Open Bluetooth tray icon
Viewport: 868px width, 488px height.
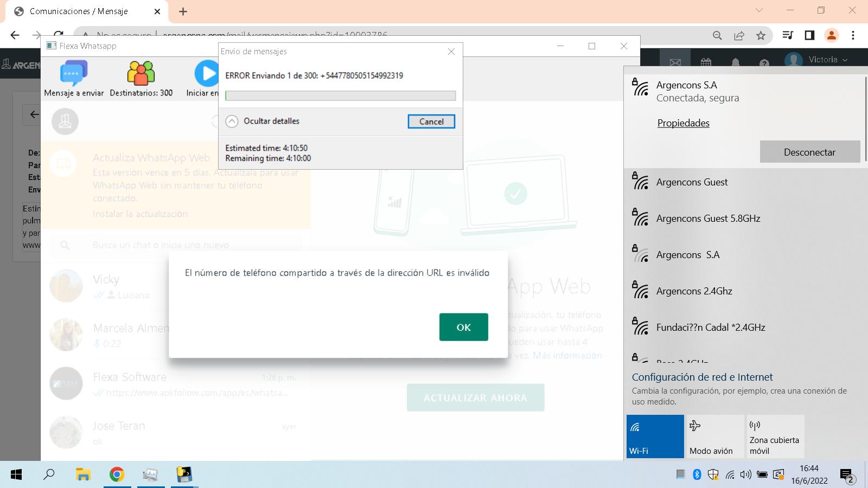point(697,474)
